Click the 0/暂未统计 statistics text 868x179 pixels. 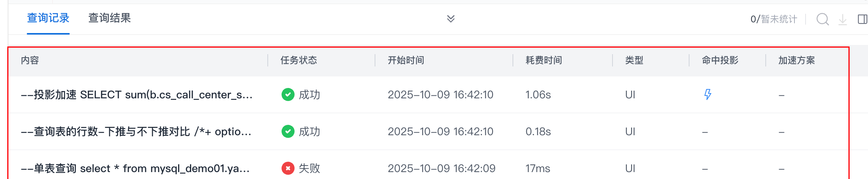pyautogui.click(x=773, y=19)
